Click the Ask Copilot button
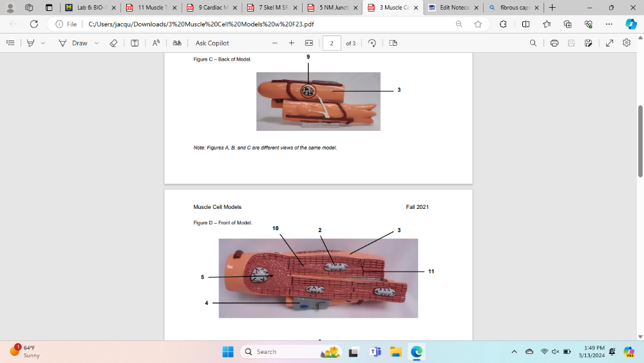The height and width of the screenshot is (363, 644). coord(212,43)
